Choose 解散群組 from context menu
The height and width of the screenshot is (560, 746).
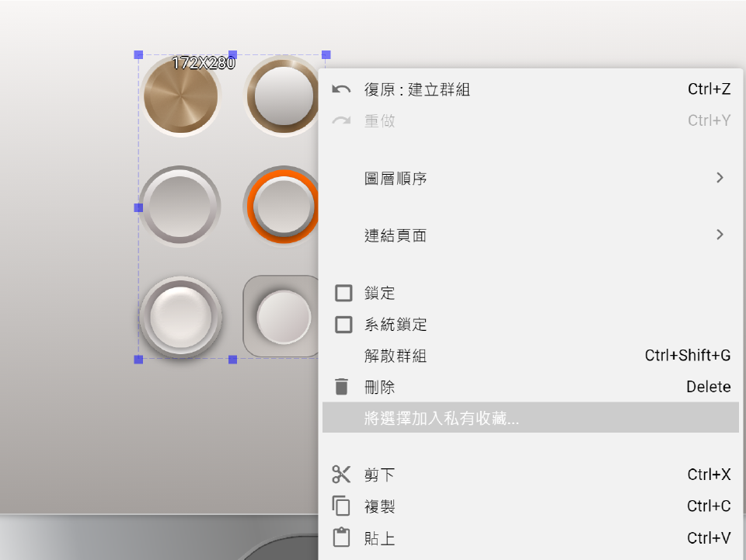pos(396,356)
